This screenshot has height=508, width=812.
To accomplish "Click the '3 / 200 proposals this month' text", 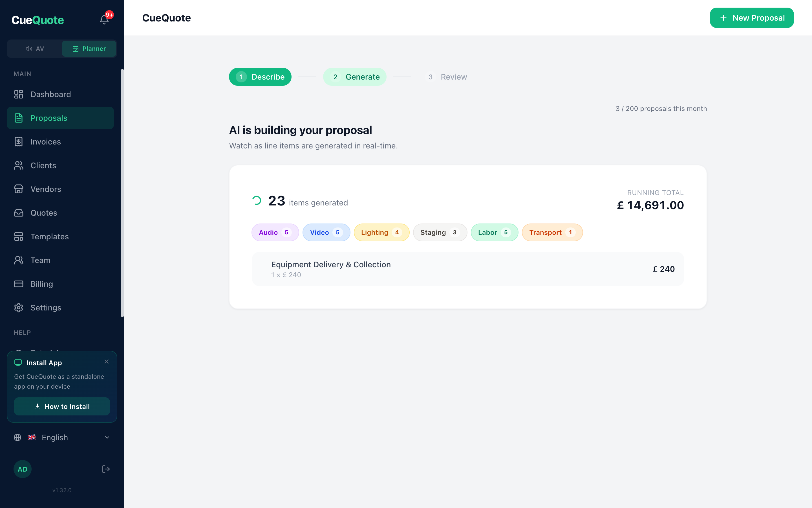I will coord(661,109).
